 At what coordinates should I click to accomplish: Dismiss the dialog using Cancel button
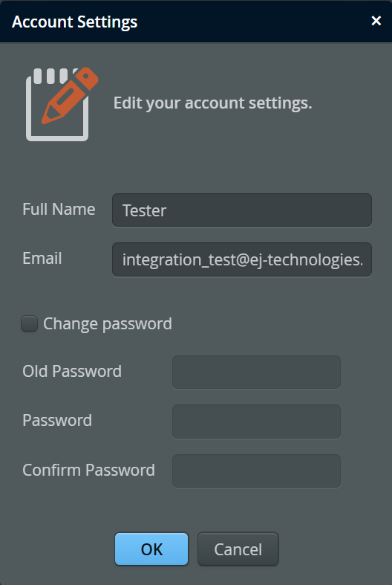[x=238, y=549]
